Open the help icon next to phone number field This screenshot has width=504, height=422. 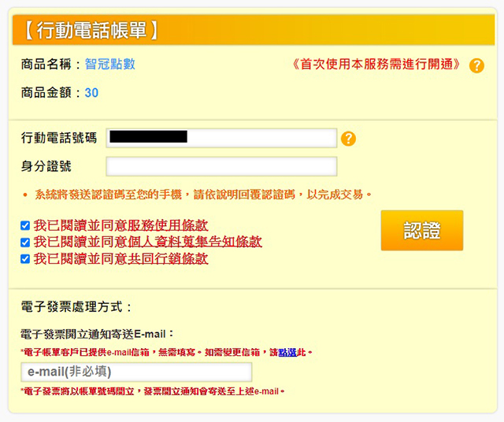tap(348, 139)
